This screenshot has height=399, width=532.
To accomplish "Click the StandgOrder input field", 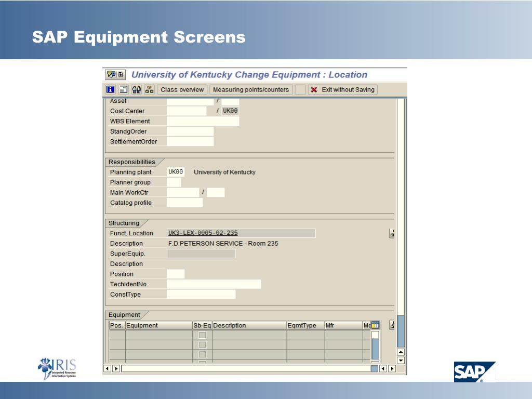I will pyautogui.click(x=190, y=131).
